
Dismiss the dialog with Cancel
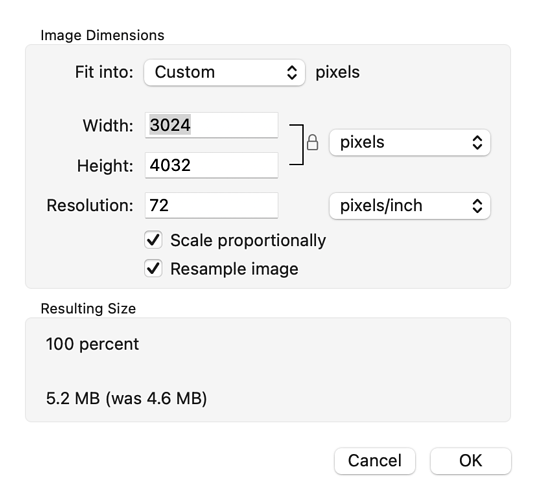tap(375, 461)
